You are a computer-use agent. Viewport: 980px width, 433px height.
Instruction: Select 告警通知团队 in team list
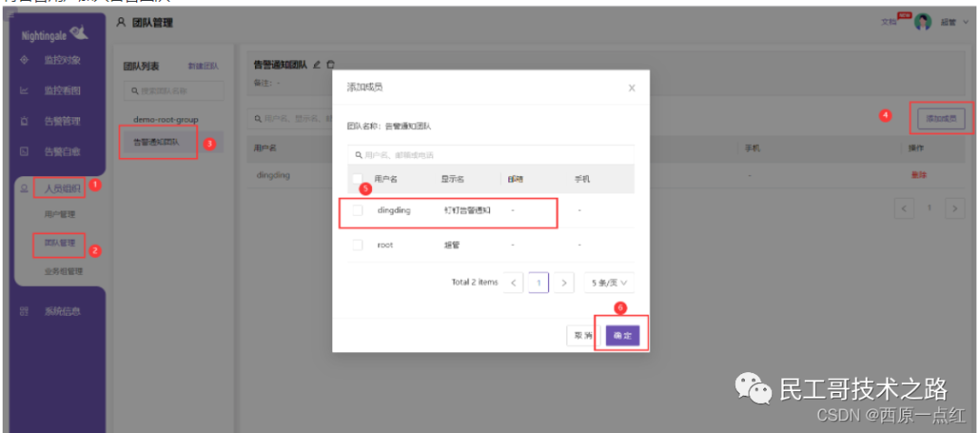171,142
